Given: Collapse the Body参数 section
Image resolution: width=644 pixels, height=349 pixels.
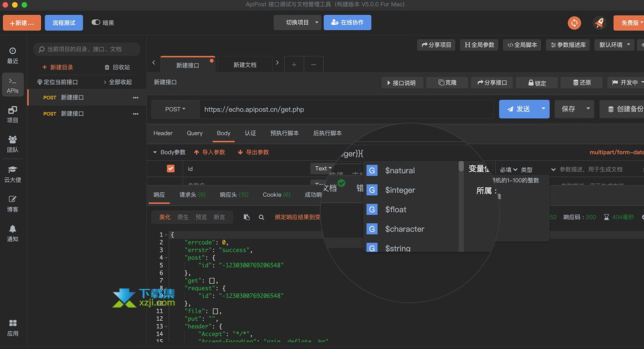Looking at the screenshot, I should (x=155, y=152).
